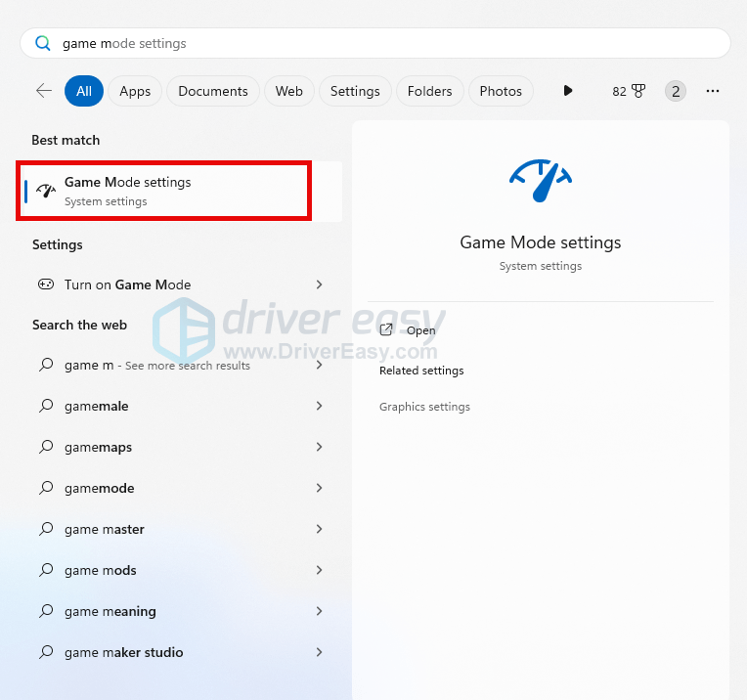Click the back arrow icon
The width and height of the screenshot is (747, 700).
click(x=44, y=91)
